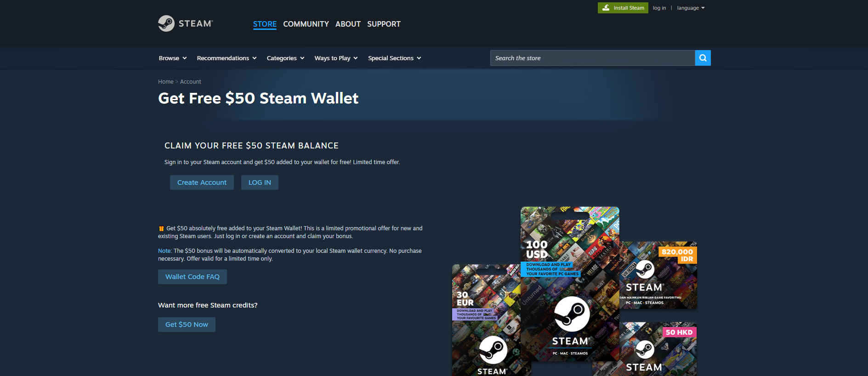Click the Account breadcrumb link
This screenshot has height=376, width=868.
coord(191,82)
